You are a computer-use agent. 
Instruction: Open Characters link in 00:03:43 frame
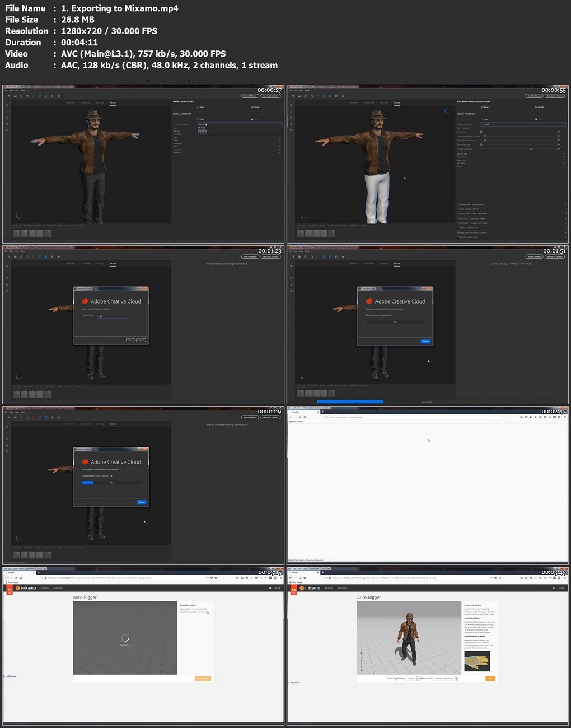(x=329, y=588)
